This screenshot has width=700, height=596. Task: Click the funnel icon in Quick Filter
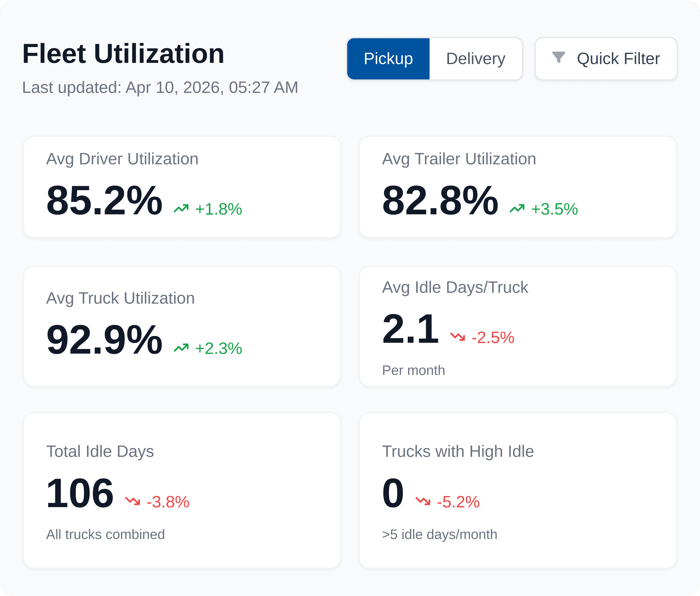[558, 57]
